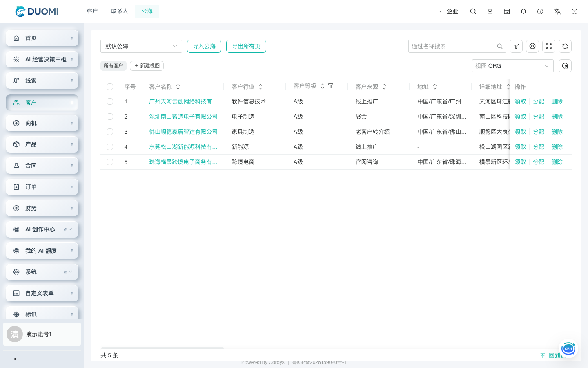Image resolution: width=588 pixels, height=368 pixels.
Task: Toggle fullscreen table view
Action: point(549,46)
